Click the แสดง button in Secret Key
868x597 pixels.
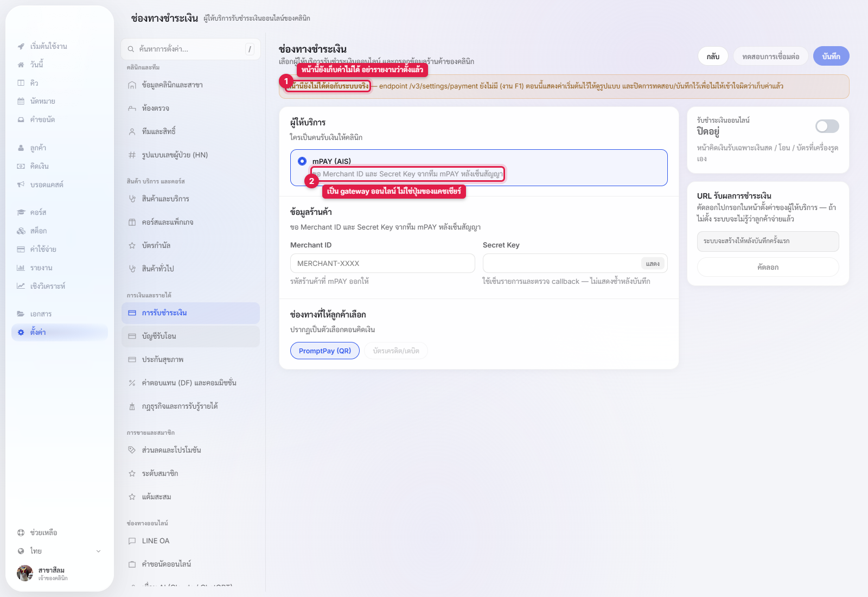(x=653, y=264)
